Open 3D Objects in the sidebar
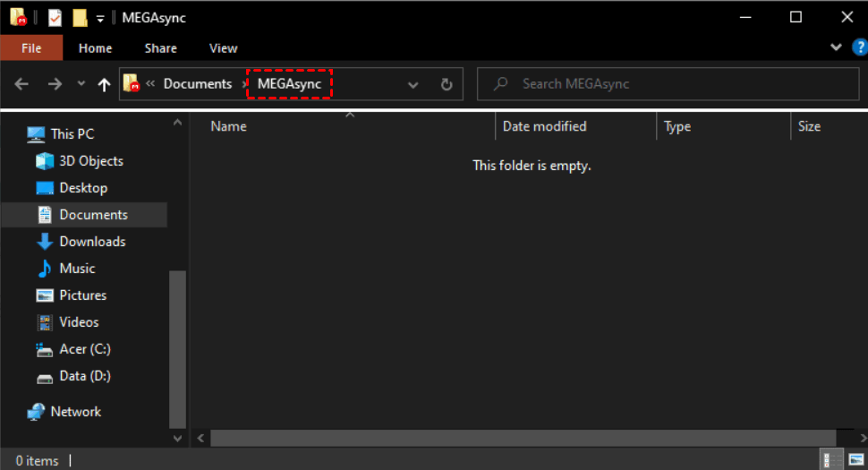Viewport: 868px width, 470px height. pos(91,161)
